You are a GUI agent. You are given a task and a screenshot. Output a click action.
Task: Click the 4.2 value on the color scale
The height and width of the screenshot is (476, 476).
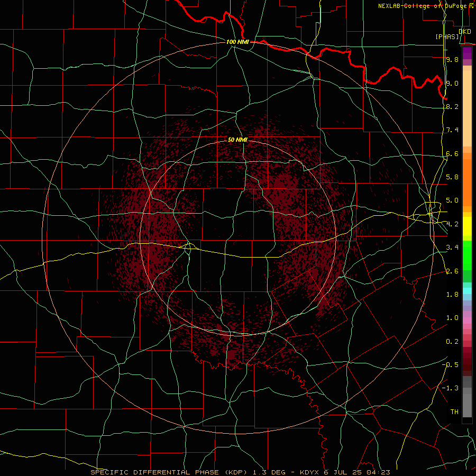tap(452, 224)
